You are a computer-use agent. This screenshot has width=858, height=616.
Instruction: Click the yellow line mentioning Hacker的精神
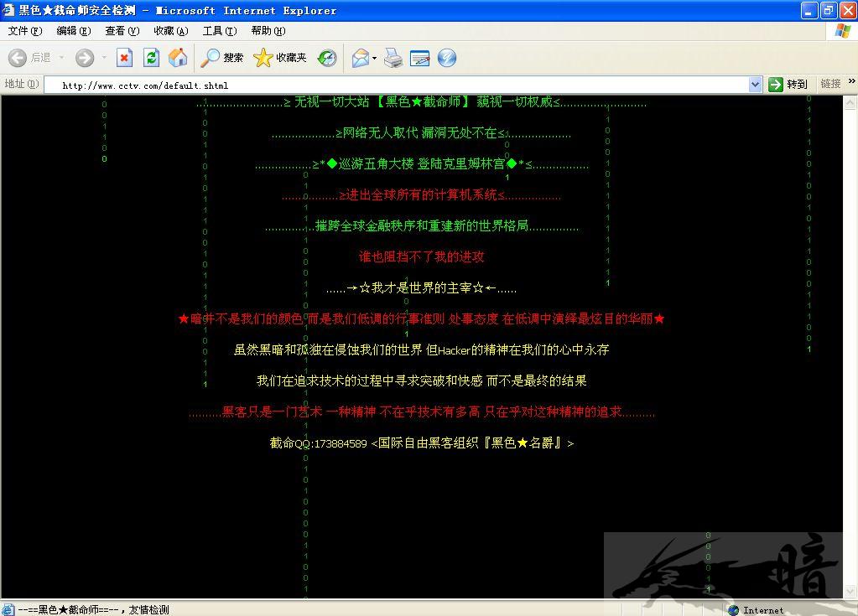pyautogui.click(x=421, y=349)
